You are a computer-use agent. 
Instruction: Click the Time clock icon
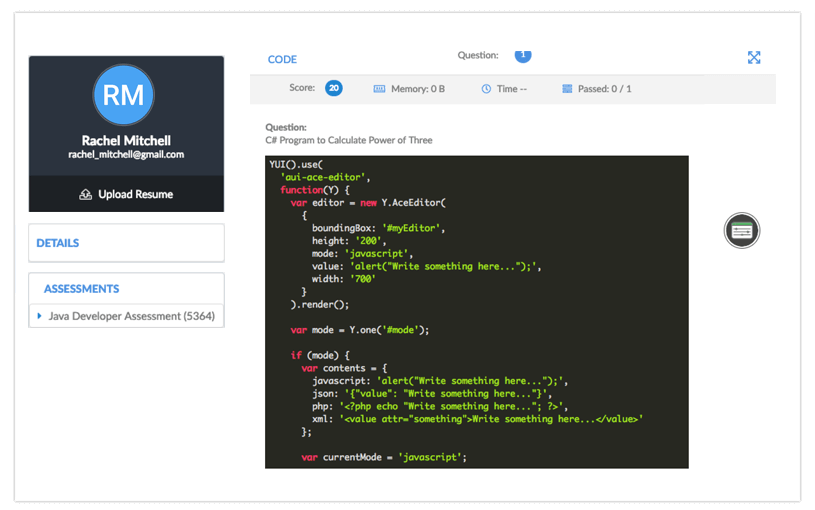coord(486,89)
